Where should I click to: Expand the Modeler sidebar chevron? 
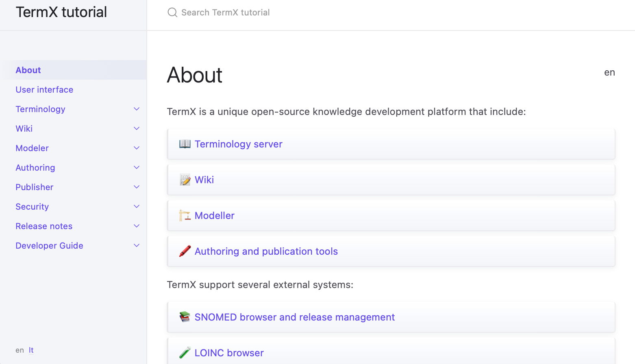[x=137, y=148]
